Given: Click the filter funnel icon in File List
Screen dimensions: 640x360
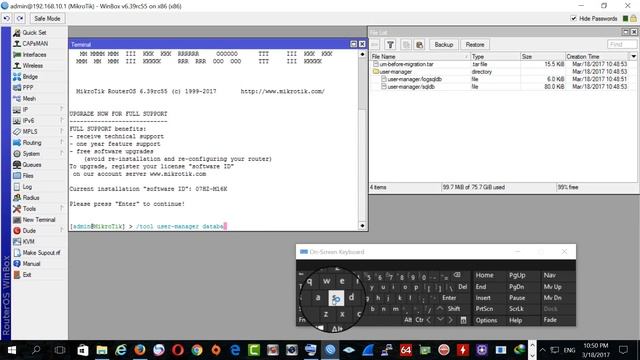Looking at the screenshot, I should (390, 44).
